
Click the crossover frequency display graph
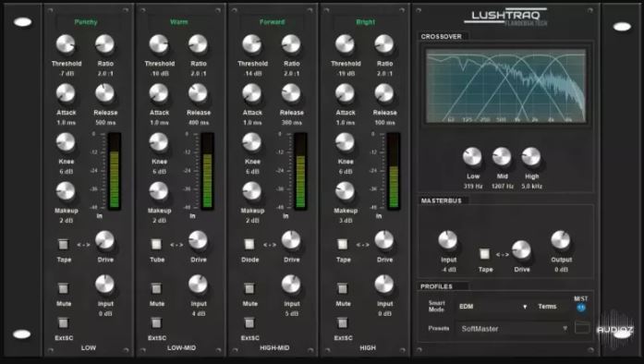tap(506, 86)
